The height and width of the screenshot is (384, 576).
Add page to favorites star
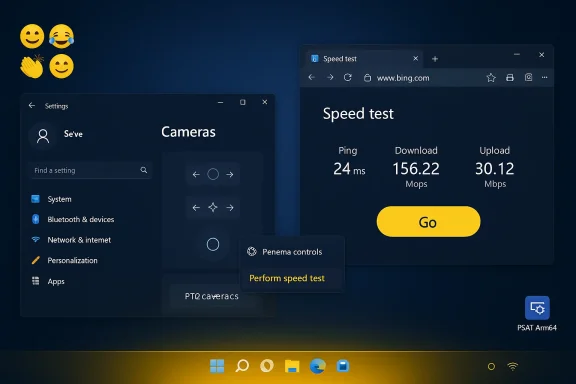tap(491, 78)
